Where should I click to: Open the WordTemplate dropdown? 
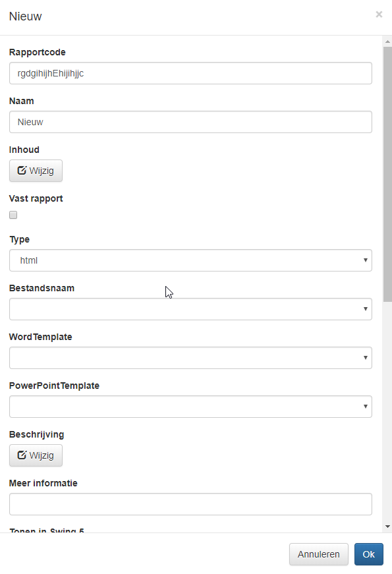190,358
